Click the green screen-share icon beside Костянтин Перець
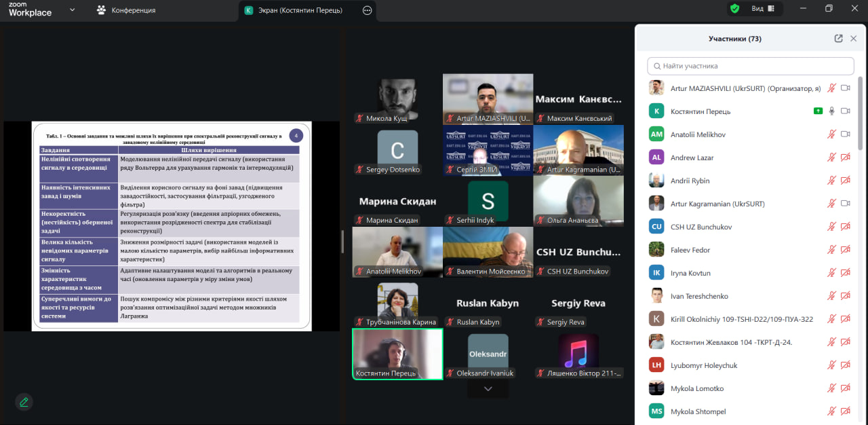Viewport: 868px width, 425px height. 818,111
